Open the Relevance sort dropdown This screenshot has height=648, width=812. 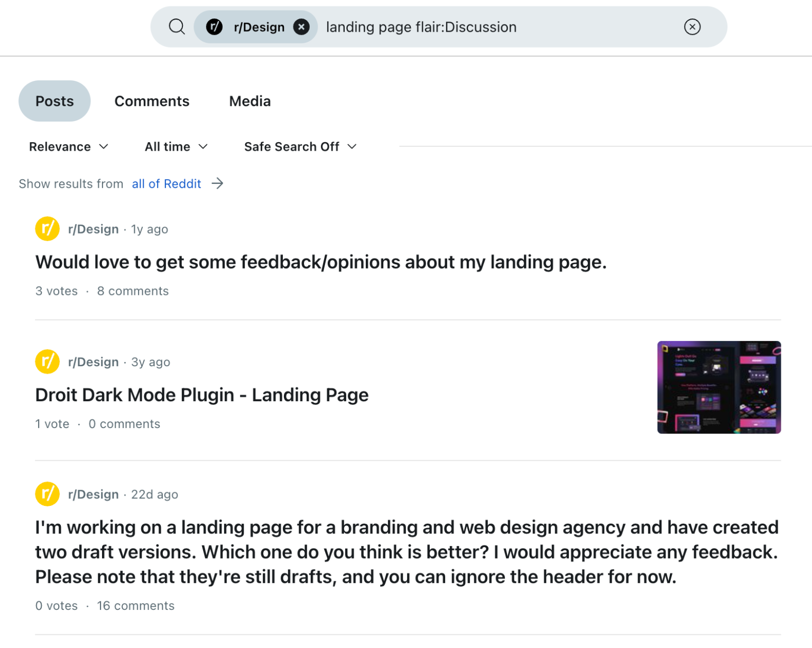pyautogui.click(x=68, y=146)
